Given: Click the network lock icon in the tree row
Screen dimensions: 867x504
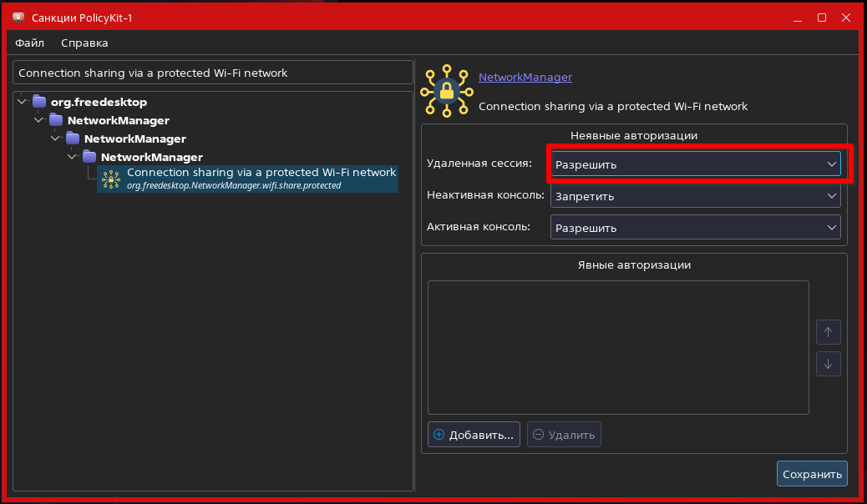Looking at the screenshot, I should pos(110,179).
